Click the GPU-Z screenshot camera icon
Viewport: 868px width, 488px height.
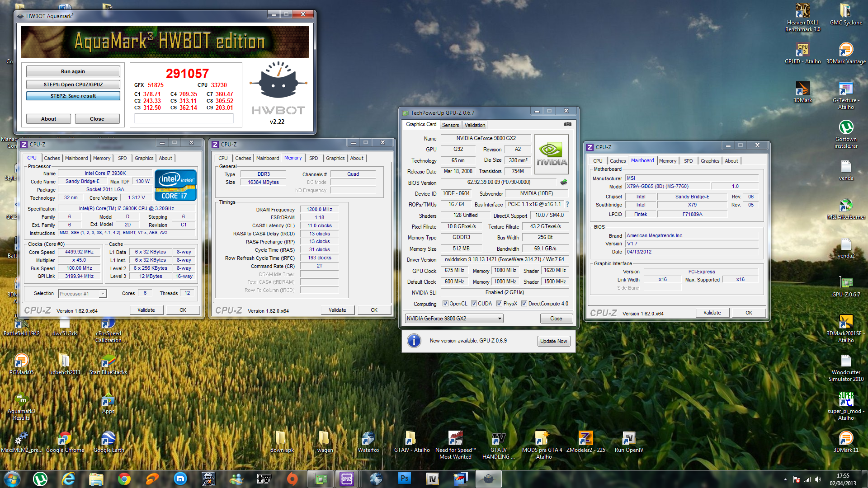click(x=568, y=124)
